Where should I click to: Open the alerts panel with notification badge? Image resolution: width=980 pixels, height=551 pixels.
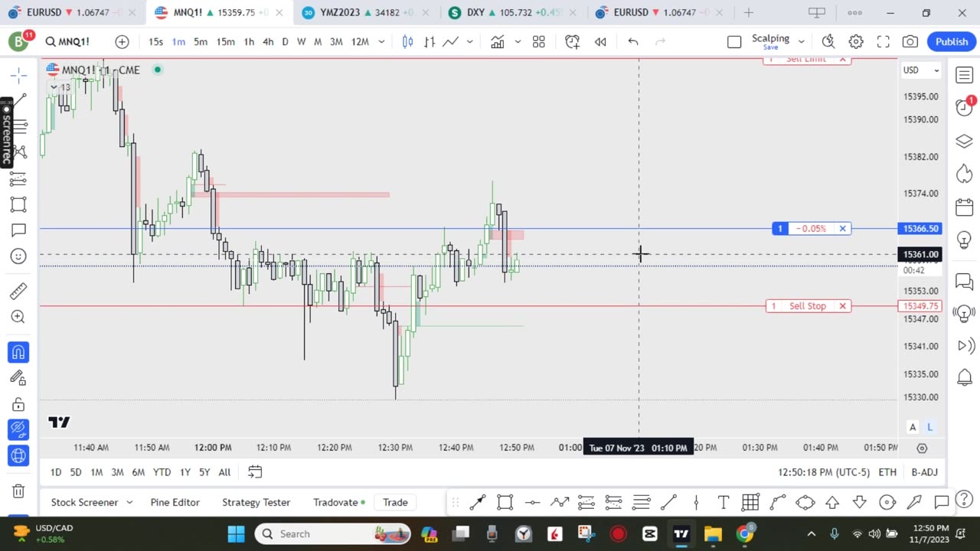[964, 108]
